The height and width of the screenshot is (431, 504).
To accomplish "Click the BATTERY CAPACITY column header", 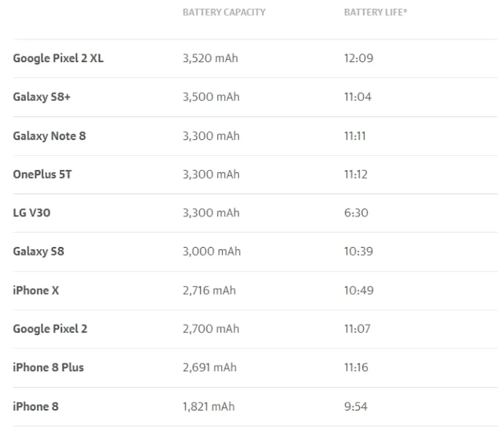I will tap(224, 12).
